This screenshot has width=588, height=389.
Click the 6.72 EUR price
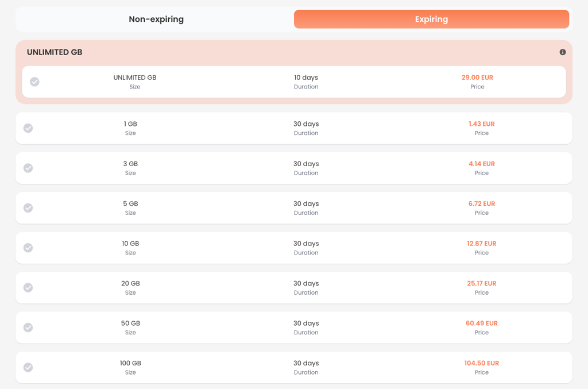pyautogui.click(x=482, y=203)
